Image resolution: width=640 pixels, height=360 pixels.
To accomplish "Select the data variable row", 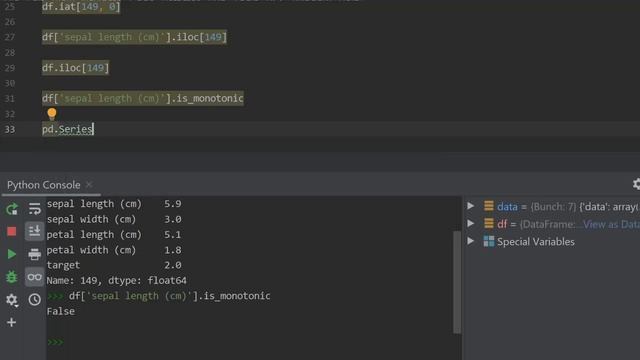I will [x=552, y=207].
